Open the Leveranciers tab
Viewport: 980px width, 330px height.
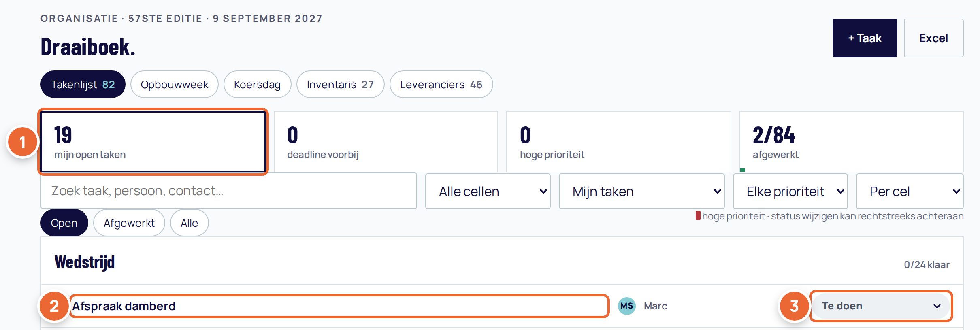[x=441, y=84]
